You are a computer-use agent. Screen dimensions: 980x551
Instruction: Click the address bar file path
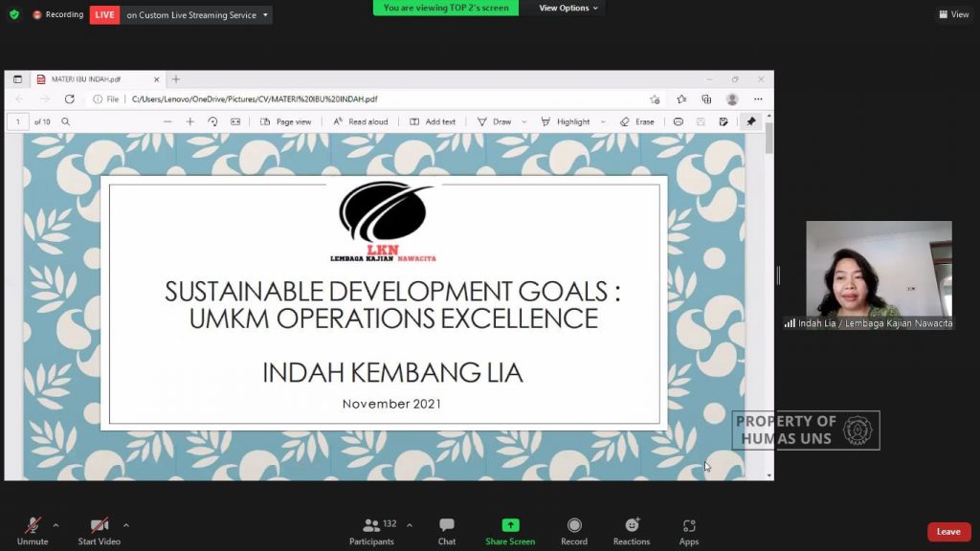pyautogui.click(x=255, y=99)
